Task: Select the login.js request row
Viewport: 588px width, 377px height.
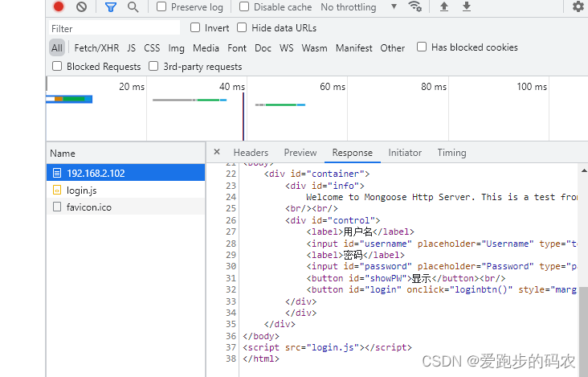Action: point(125,191)
